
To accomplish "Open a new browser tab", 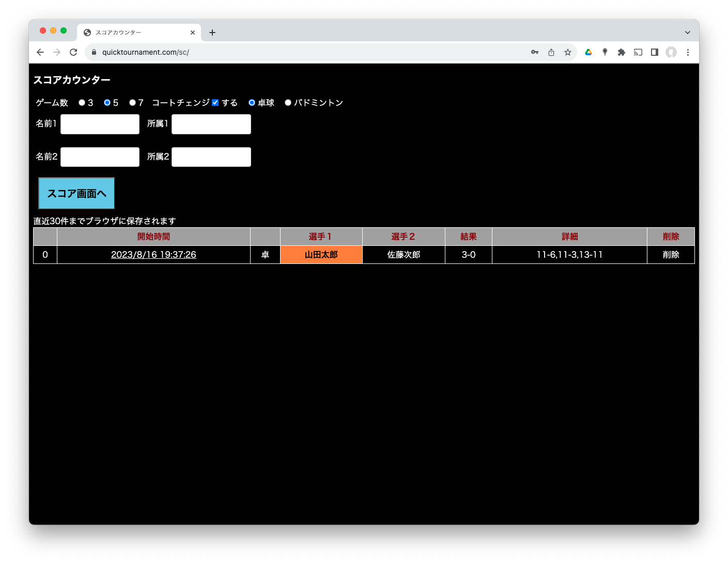I will (x=212, y=33).
